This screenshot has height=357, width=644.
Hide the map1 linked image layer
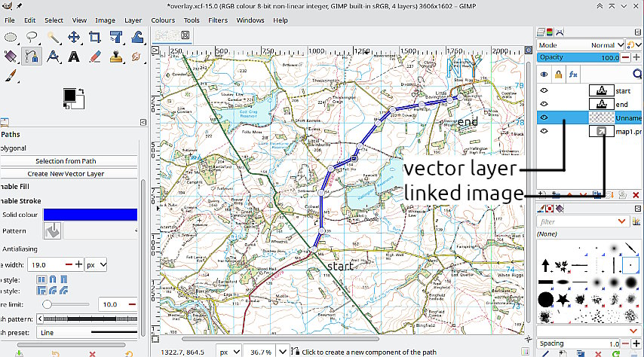(544, 131)
